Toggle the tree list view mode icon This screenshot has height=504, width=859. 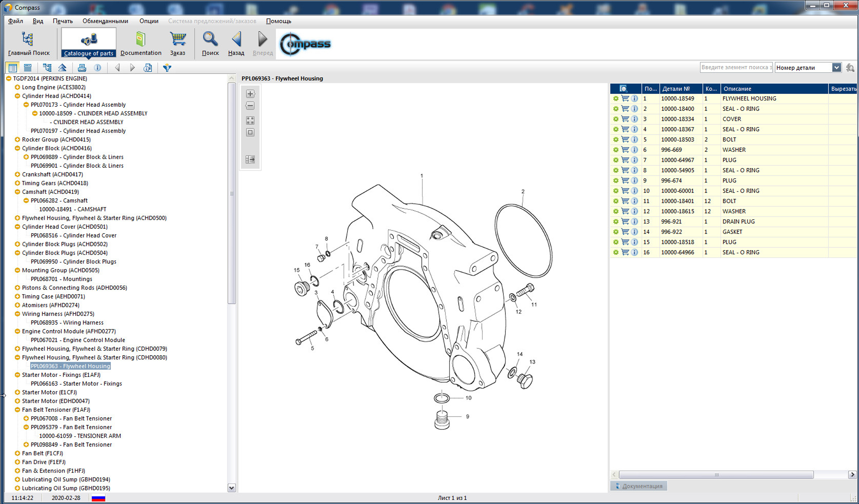pos(13,68)
